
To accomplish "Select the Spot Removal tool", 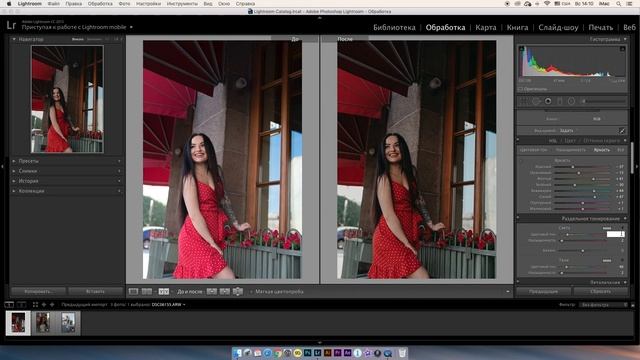I will [536, 101].
